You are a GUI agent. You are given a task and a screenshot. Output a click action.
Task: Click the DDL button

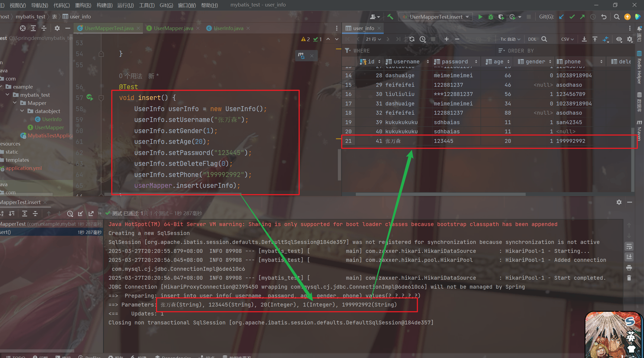[x=532, y=39]
